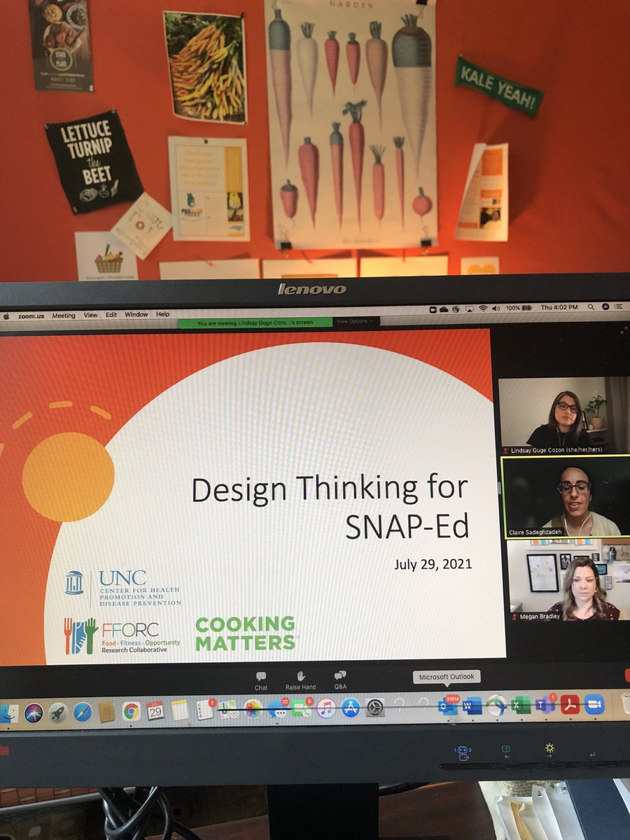The height and width of the screenshot is (840, 630).
Task: Open Photos from the Dock
Action: point(253,709)
